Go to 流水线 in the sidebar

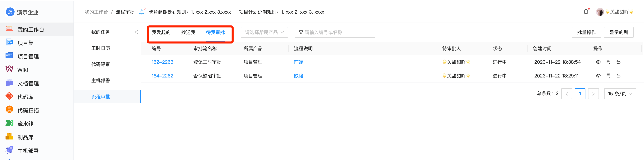(x=25, y=123)
